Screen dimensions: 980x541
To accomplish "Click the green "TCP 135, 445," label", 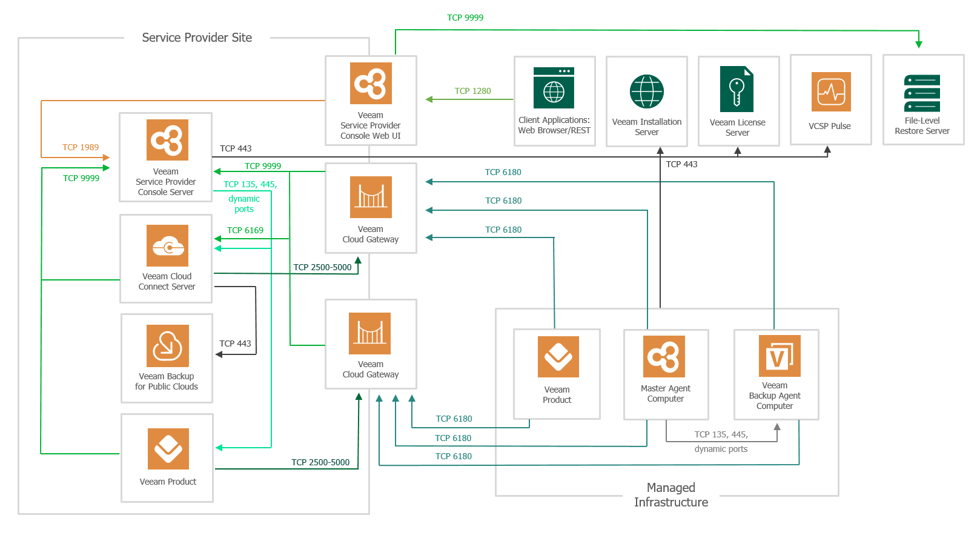I will (x=250, y=184).
